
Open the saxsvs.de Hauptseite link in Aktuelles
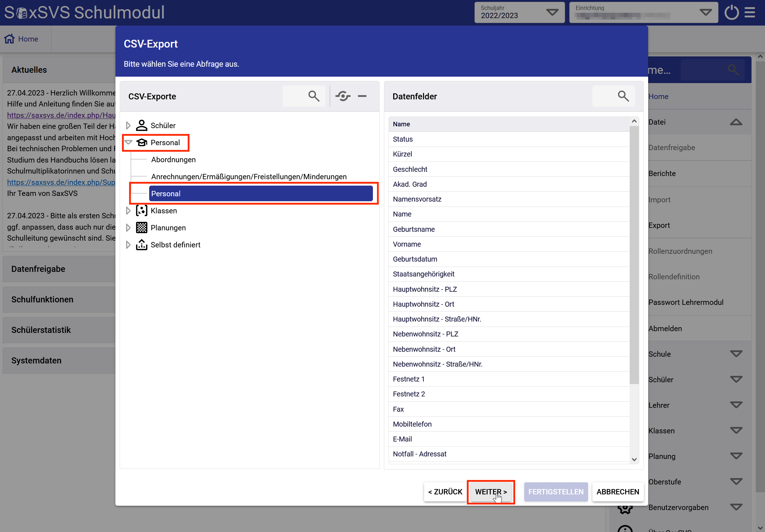61,115
